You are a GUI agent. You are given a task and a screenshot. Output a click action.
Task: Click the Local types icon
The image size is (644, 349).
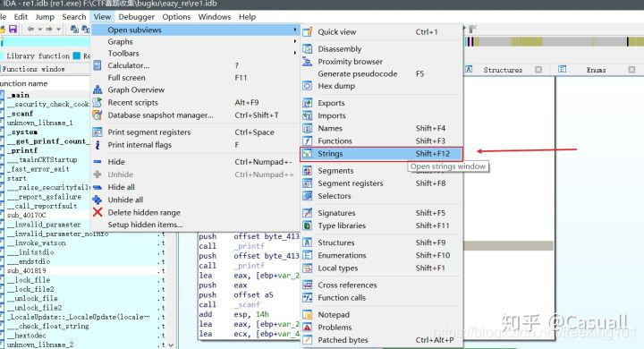[x=307, y=268]
